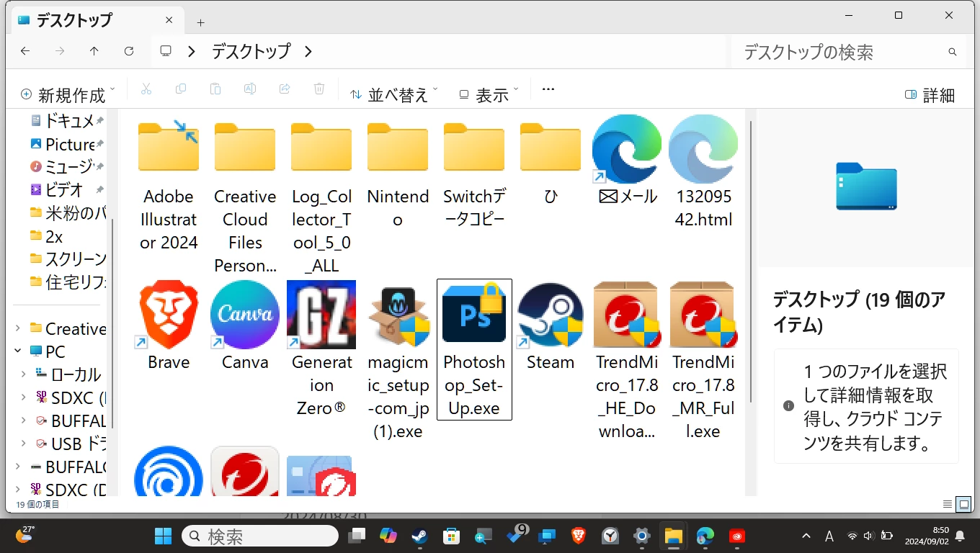This screenshot has width=980, height=553.
Task: Open the notification bell in the system tray
Action: (960, 536)
